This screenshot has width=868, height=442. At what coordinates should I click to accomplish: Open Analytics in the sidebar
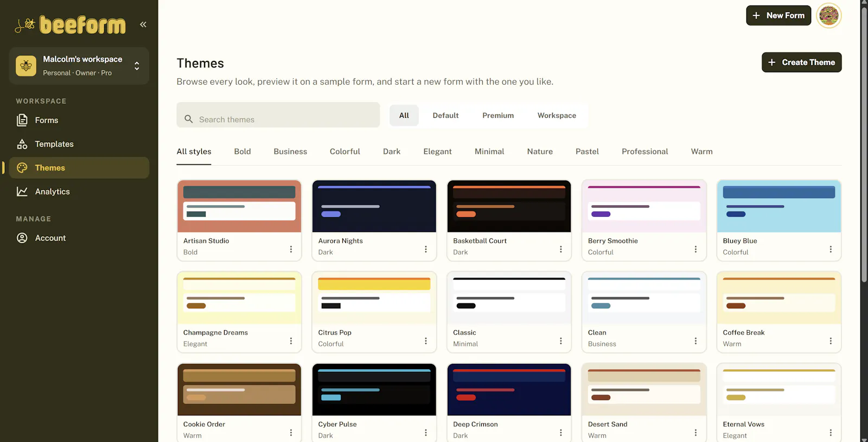[x=79, y=192]
